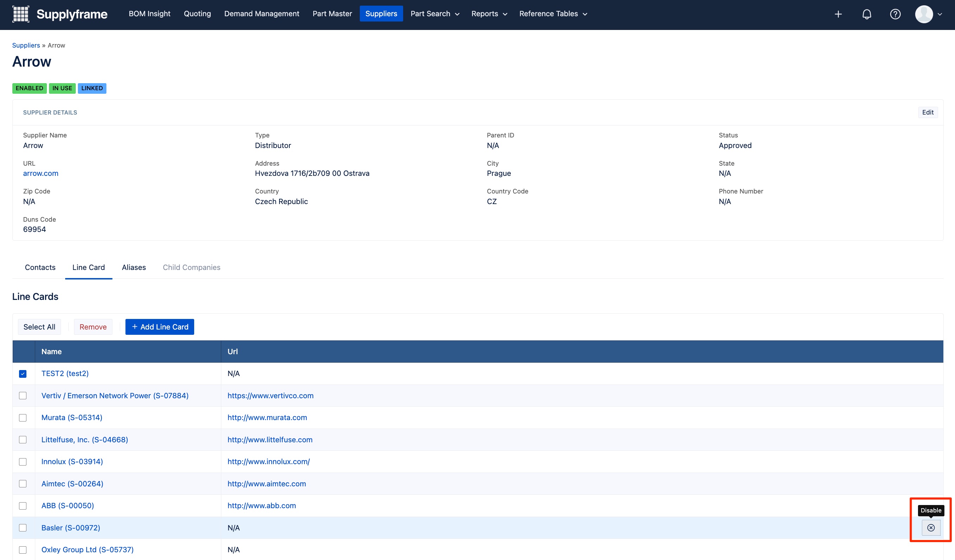Screen dimensions: 955x560
Task: Open Vertiv / Emerson Network Power (S-07884)
Action: point(115,395)
